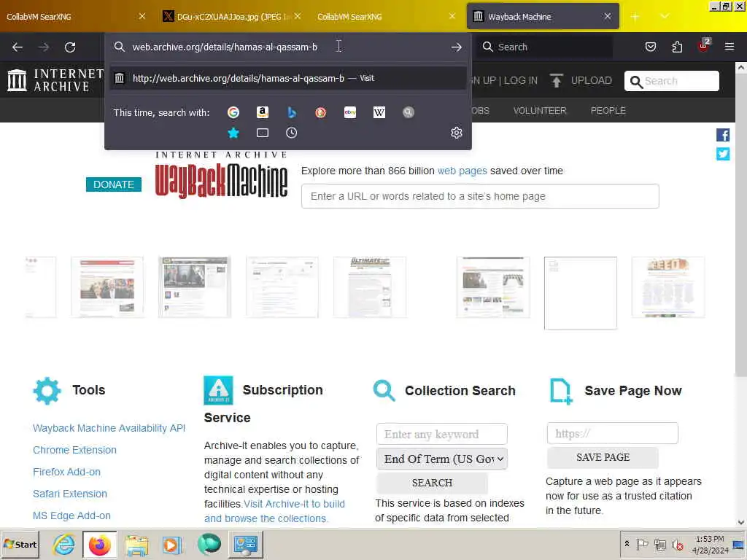The image size is (747, 560).
Task: Search this time with eBay icon
Action: (350, 112)
